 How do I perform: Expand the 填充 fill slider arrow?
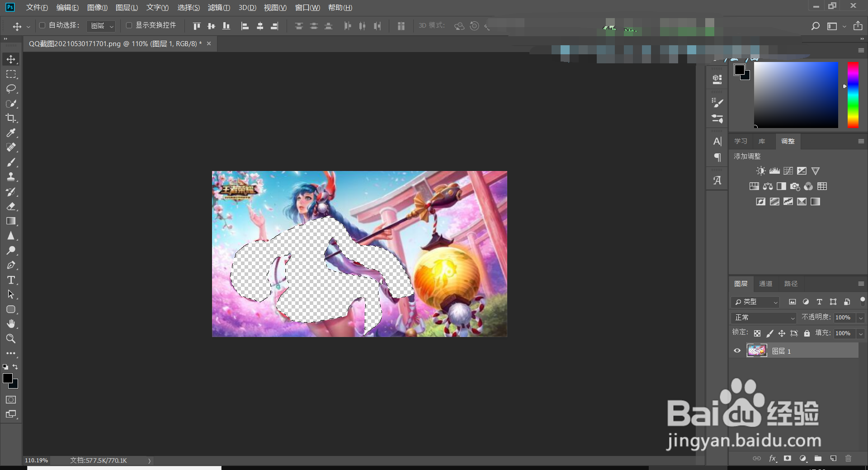coord(861,333)
